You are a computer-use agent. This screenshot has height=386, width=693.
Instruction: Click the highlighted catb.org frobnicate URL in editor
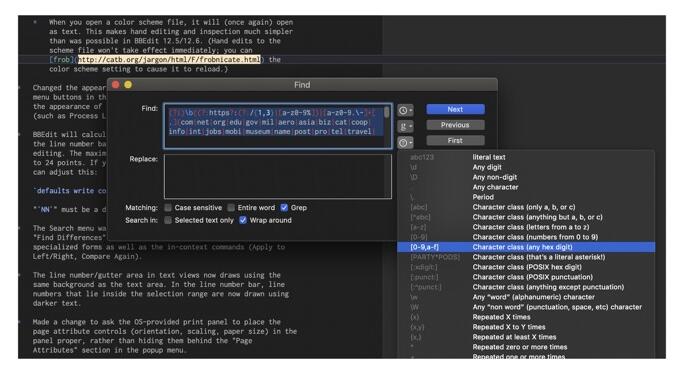pos(169,59)
